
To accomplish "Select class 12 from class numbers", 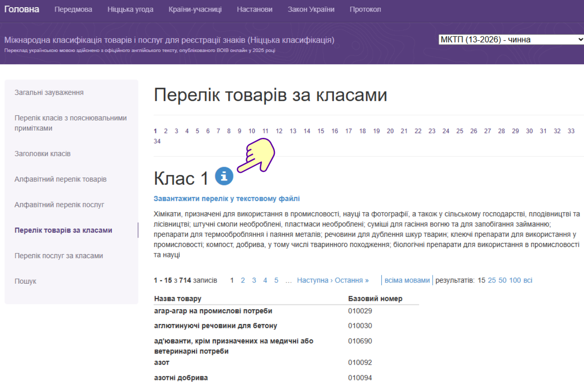I will pyautogui.click(x=279, y=131).
